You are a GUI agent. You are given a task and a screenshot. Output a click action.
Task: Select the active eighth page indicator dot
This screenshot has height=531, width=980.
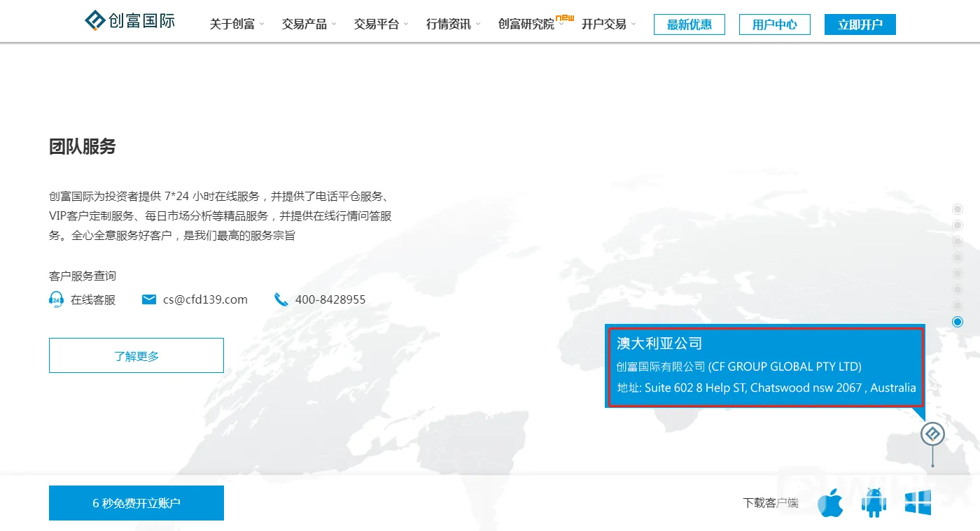[x=958, y=322]
